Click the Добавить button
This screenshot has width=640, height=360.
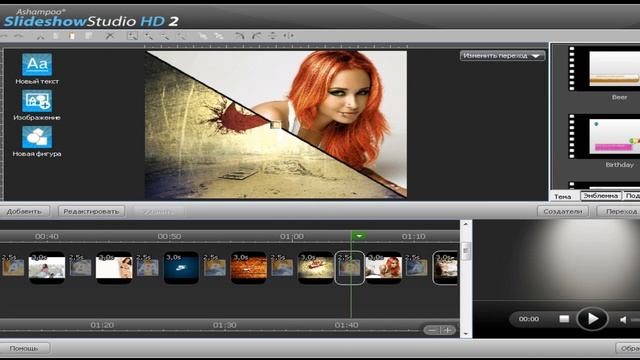coord(24,211)
